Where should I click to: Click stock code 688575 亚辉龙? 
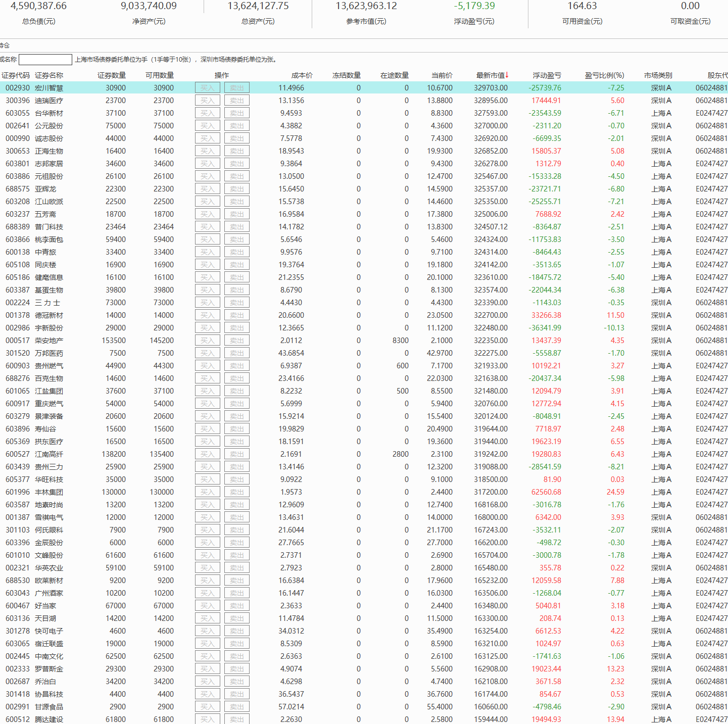click(18, 189)
